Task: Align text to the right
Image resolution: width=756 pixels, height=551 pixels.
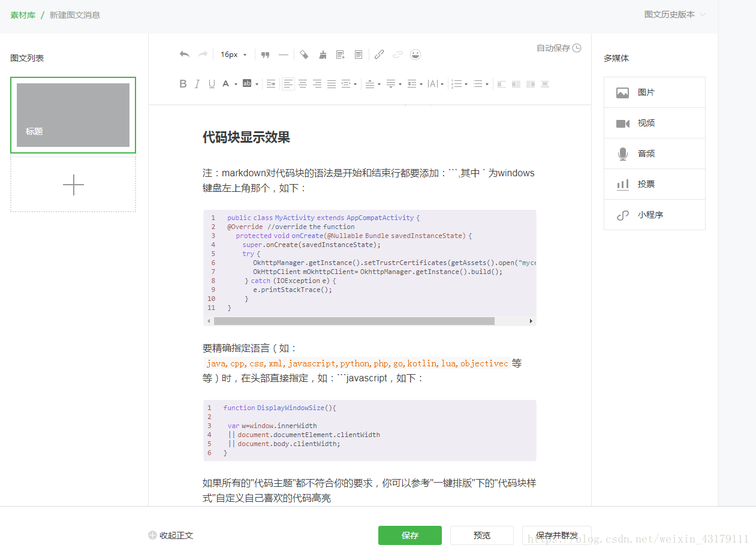Action: [317, 84]
